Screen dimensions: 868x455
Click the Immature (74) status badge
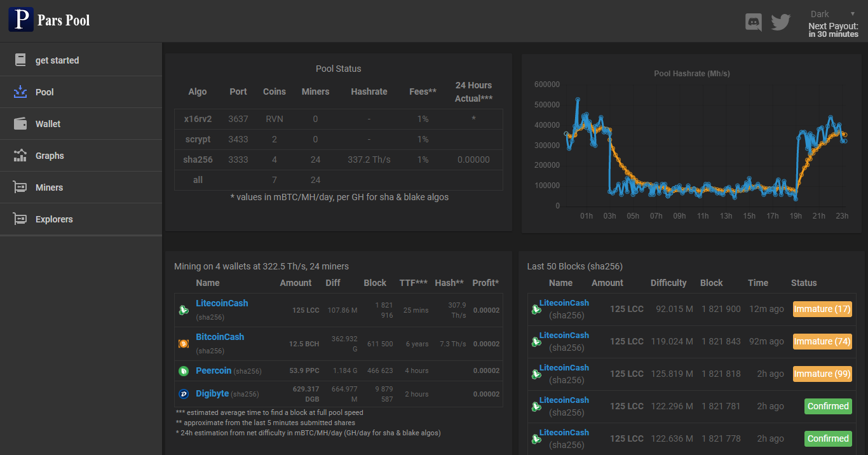(x=822, y=342)
